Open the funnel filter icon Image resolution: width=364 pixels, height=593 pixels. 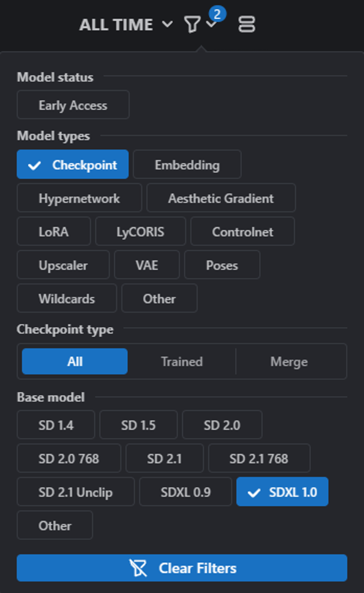click(192, 24)
